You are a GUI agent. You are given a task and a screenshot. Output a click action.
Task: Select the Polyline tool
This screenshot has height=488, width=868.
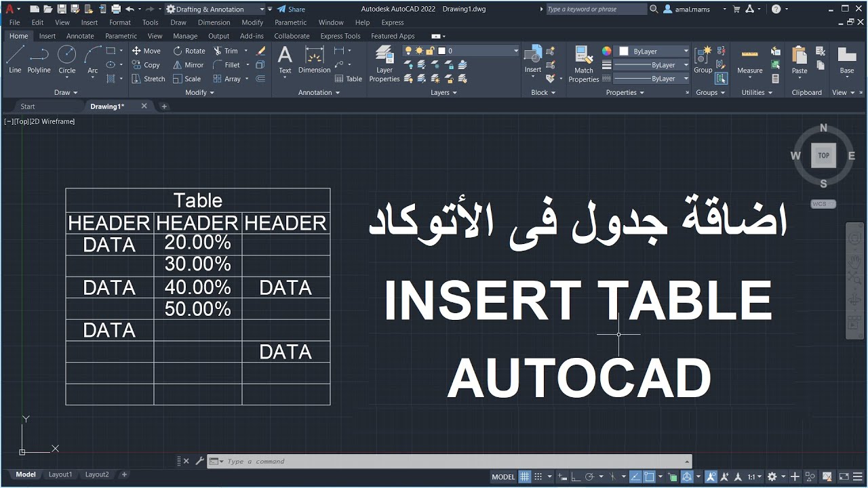(39, 59)
